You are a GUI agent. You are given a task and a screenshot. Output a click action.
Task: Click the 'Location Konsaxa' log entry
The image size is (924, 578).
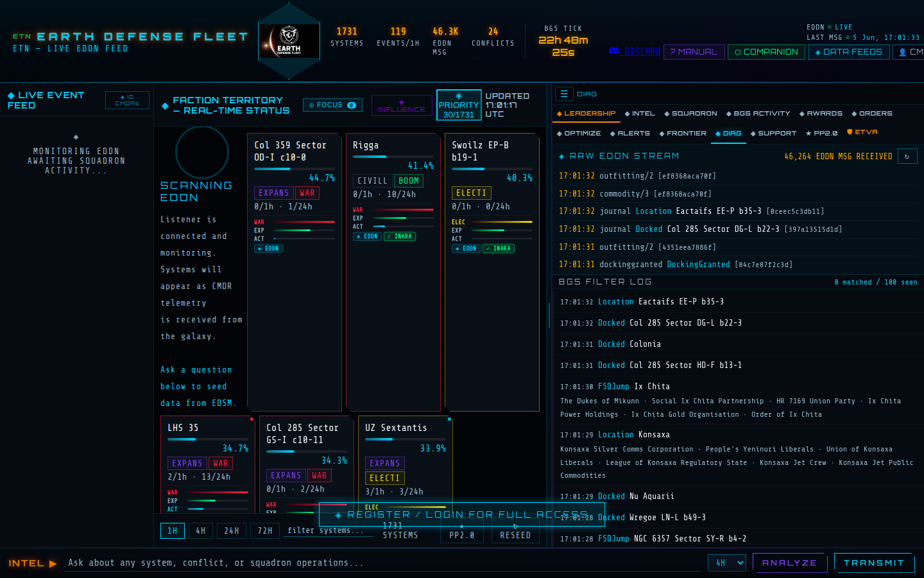tap(738, 455)
